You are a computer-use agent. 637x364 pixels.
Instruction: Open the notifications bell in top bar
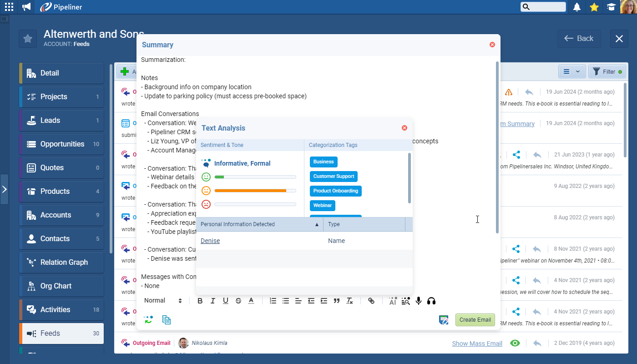click(x=577, y=7)
